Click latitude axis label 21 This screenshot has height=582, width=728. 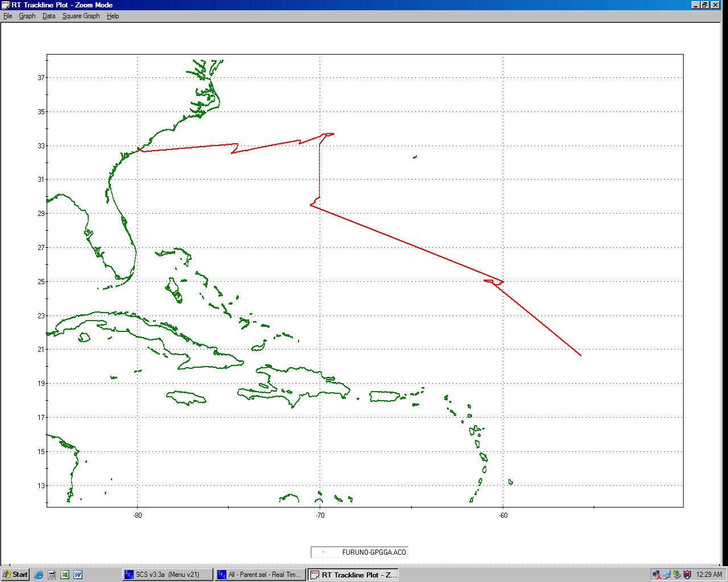coord(42,350)
